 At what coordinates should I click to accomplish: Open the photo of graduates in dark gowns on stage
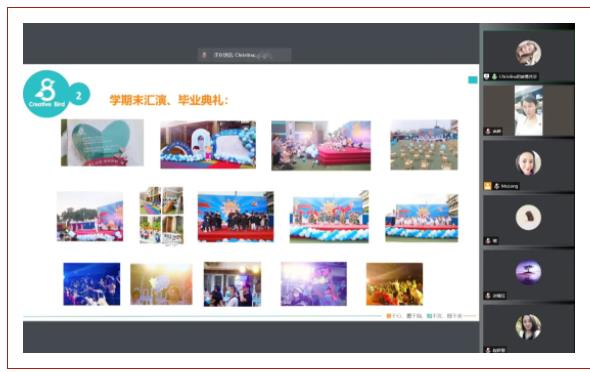coord(236,216)
